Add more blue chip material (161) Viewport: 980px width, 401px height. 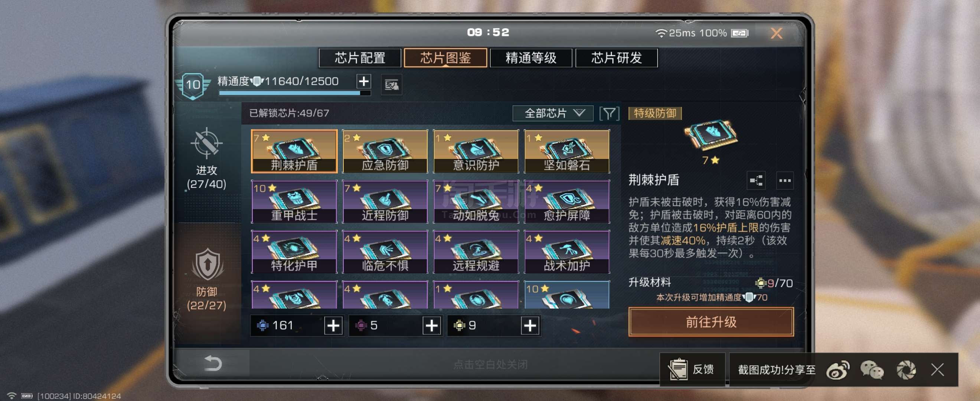coord(333,326)
